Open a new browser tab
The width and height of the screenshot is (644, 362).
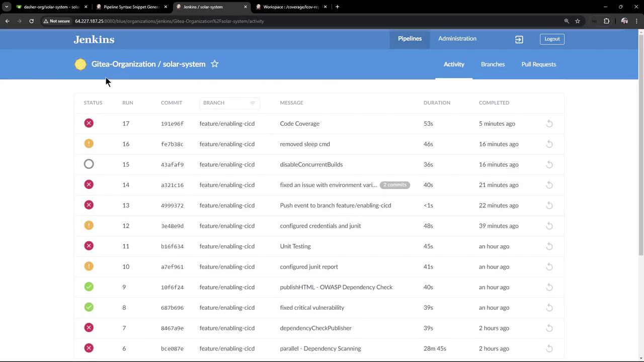(337, 7)
